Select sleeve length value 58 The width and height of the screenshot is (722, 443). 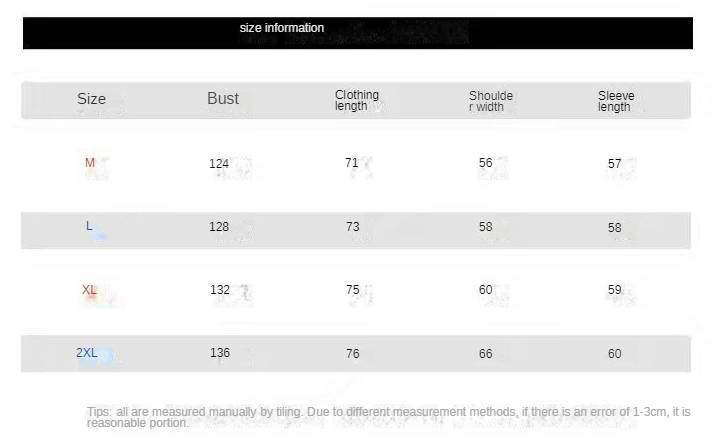(x=614, y=227)
